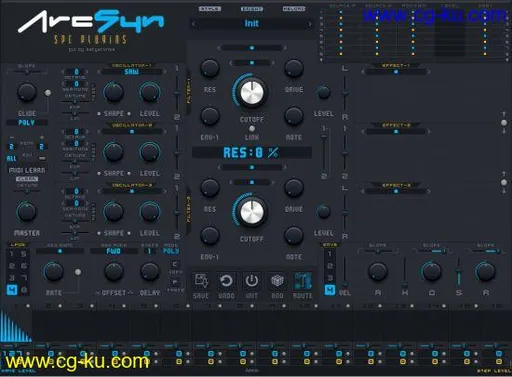The height and width of the screenshot is (377, 512).
Task: Open the Route matrix icon
Action: 303,281
